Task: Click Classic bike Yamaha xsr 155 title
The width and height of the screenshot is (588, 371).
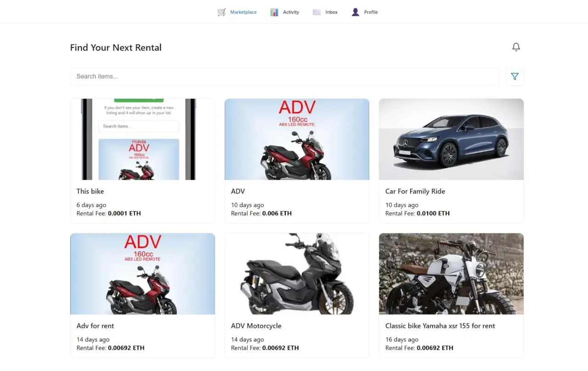Action: click(440, 326)
